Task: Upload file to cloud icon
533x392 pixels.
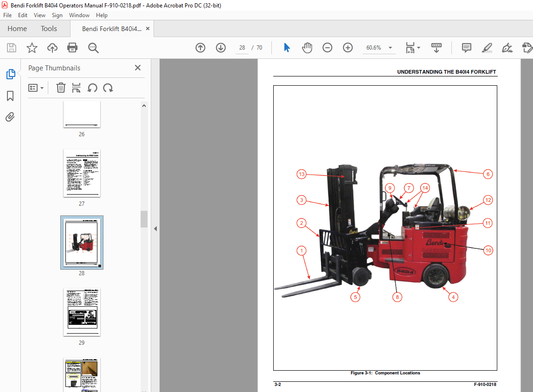Action: pos(52,48)
